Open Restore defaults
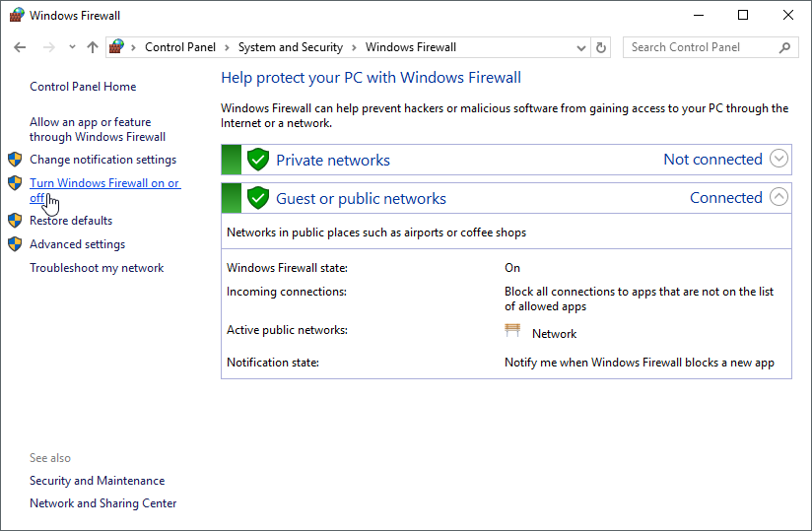 [x=71, y=221]
